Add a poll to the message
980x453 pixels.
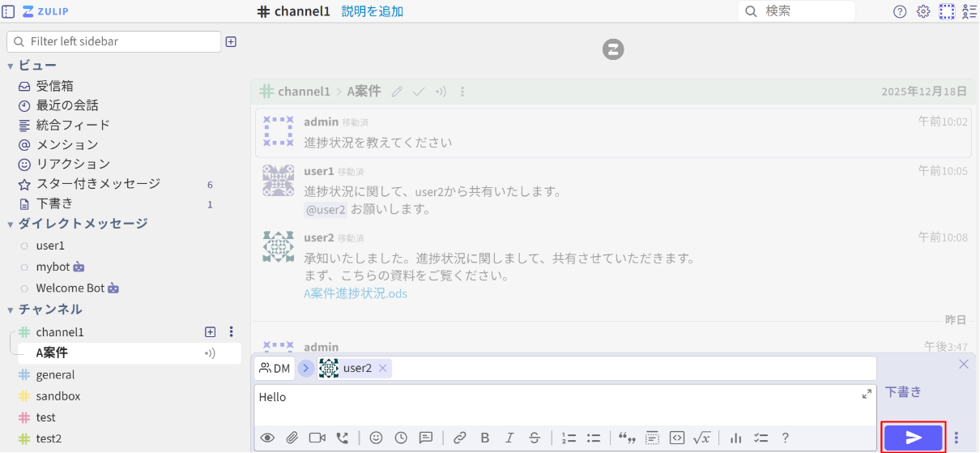(736, 438)
